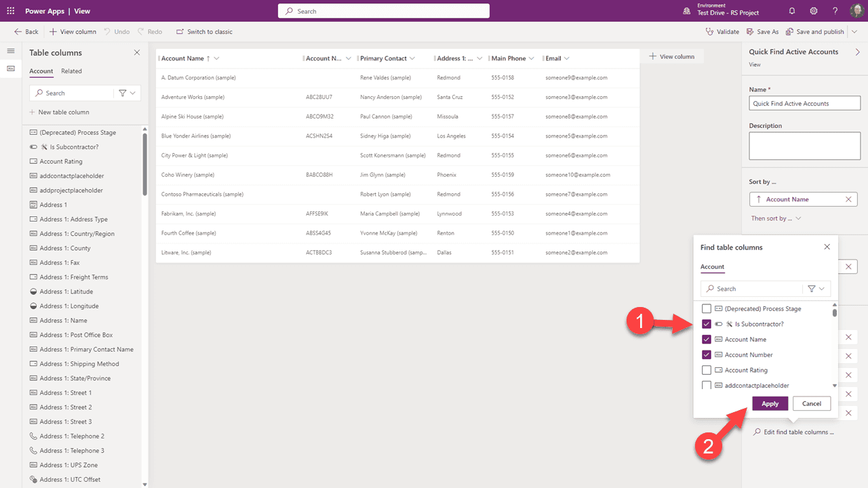
Task: Uncheck the Is Subcontractor? checkbox
Action: pyautogui.click(x=707, y=324)
